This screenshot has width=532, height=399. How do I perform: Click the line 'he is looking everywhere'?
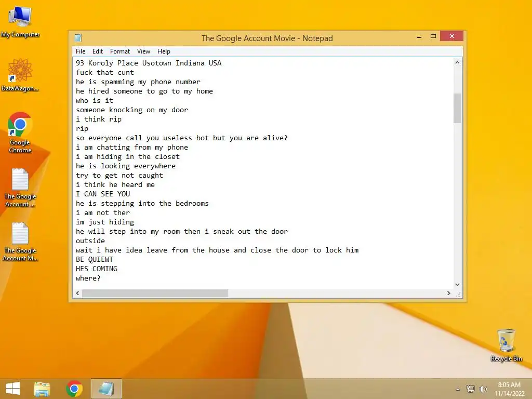(126, 166)
